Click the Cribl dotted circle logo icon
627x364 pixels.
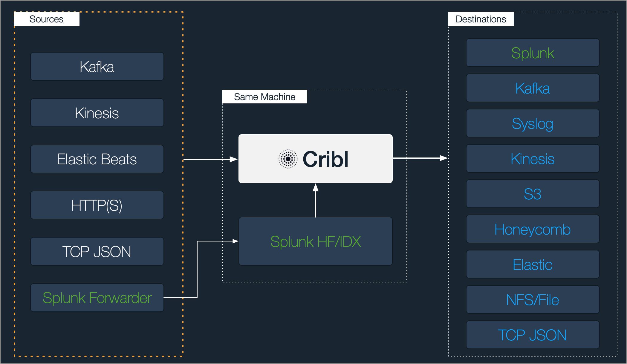coord(288,159)
